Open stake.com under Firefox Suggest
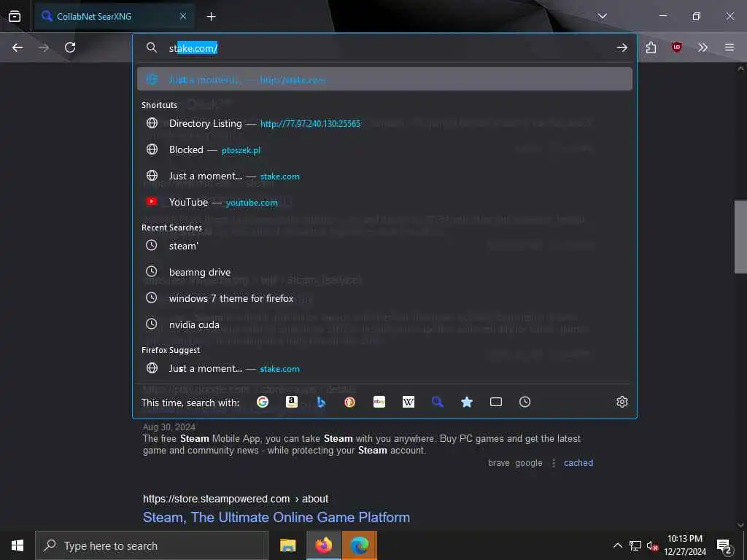 pyautogui.click(x=384, y=368)
